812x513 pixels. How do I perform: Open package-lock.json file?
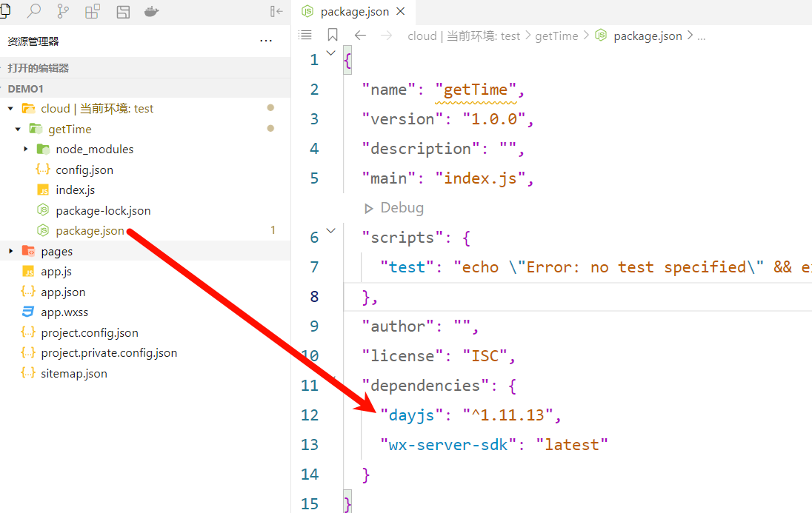[x=103, y=211]
